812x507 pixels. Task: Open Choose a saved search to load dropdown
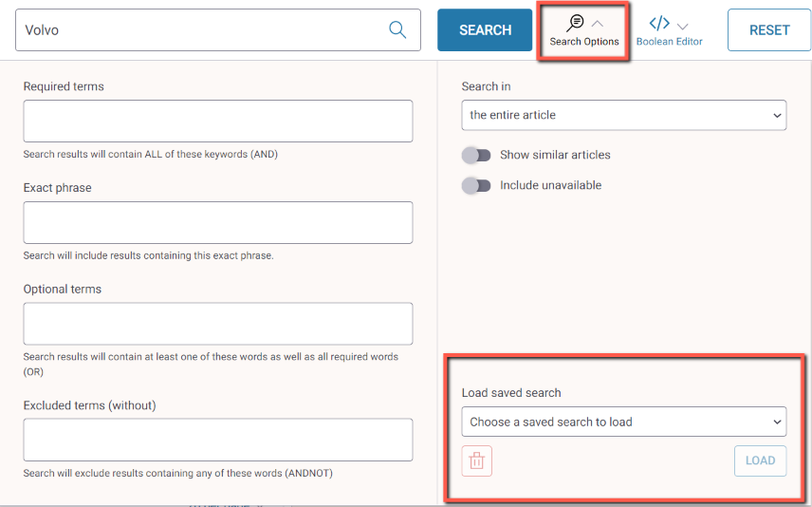[x=623, y=422]
